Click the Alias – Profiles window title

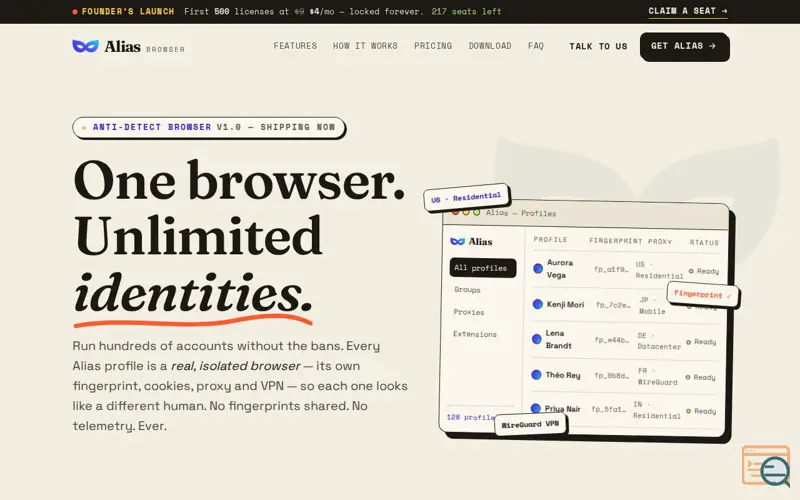(x=520, y=213)
